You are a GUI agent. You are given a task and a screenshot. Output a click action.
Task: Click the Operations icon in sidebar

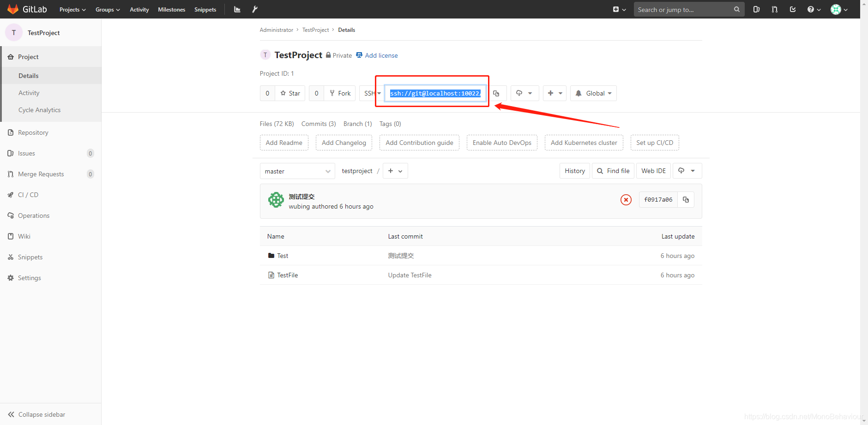click(x=11, y=215)
